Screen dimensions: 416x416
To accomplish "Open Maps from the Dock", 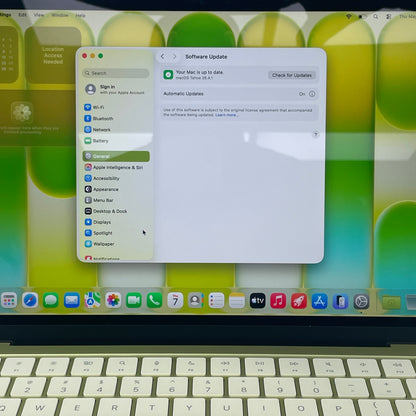I will click(92, 300).
